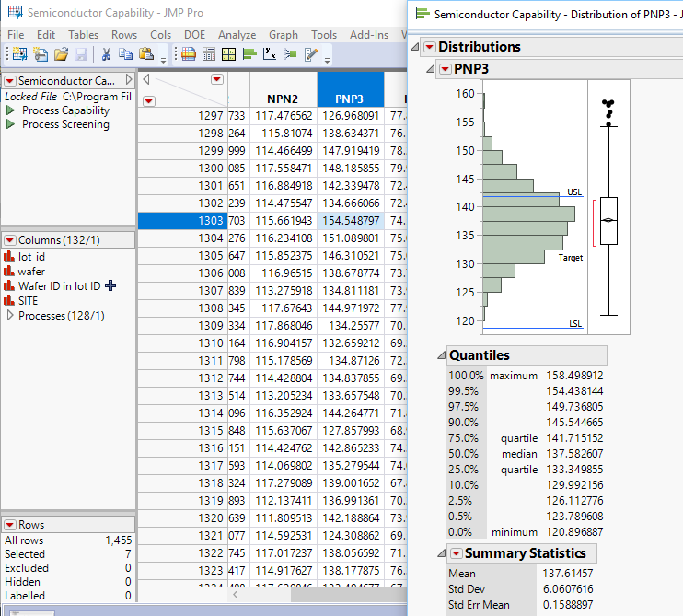683x616 pixels.
Task: Open the Distributions red triangle menu
Action: coord(429,47)
